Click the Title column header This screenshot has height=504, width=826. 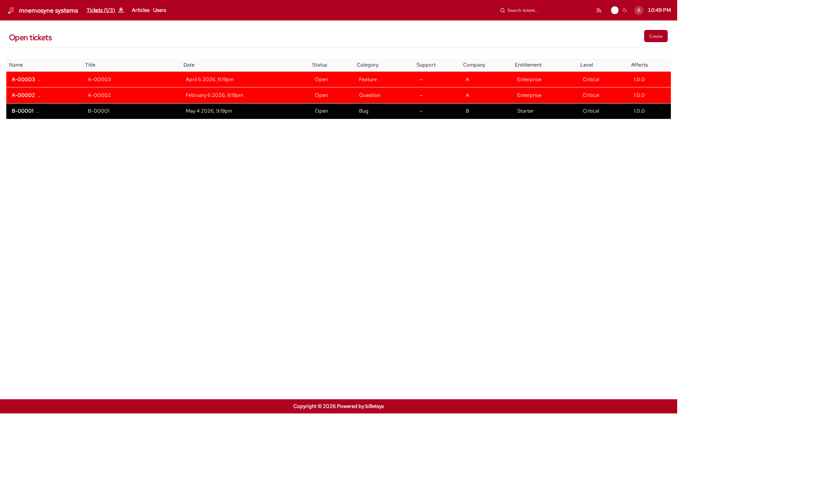pyautogui.click(x=90, y=65)
